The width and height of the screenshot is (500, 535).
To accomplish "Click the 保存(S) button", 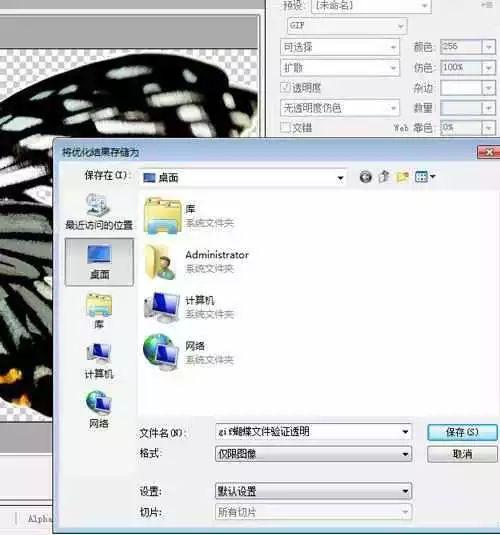I will pyautogui.click(x=462, y=432).
